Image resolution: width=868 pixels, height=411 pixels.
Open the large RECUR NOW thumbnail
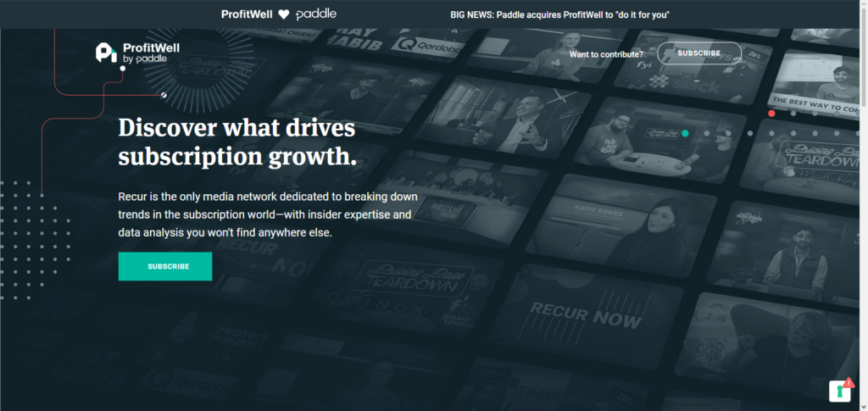click(x=585, y=315)
